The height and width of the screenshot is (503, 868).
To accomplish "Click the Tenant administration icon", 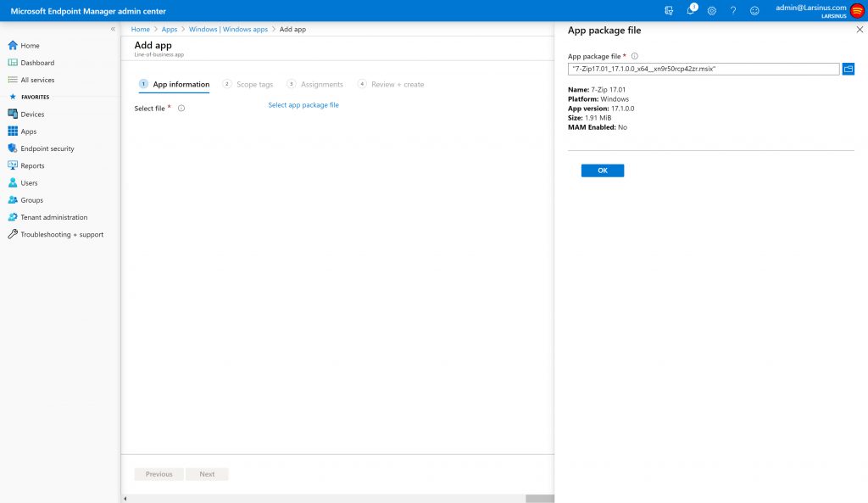I will coord(13,217).
